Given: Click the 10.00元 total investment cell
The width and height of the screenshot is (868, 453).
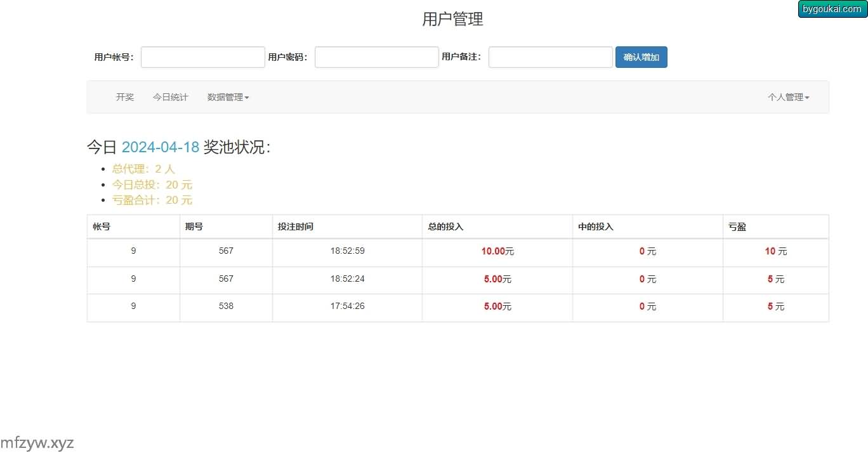Looking at the screenshot, I should pos(497,251).
